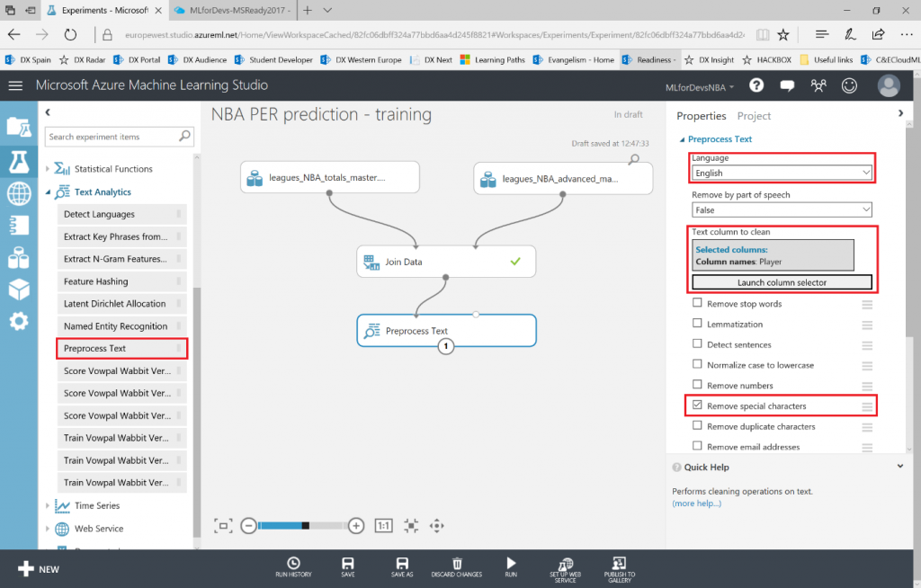Click the smiley face feedback icon

pos(849,85)
